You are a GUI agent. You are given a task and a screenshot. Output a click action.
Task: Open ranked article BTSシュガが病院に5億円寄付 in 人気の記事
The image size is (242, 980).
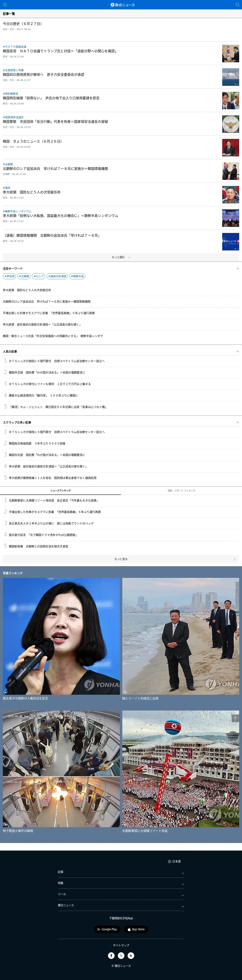[x=57, y=361]
